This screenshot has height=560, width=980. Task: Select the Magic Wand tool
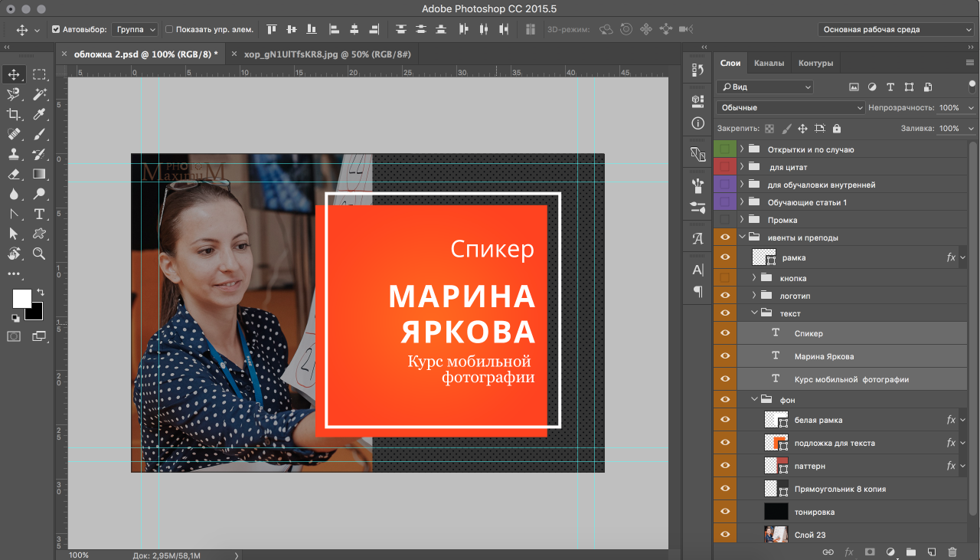(39, 94)
